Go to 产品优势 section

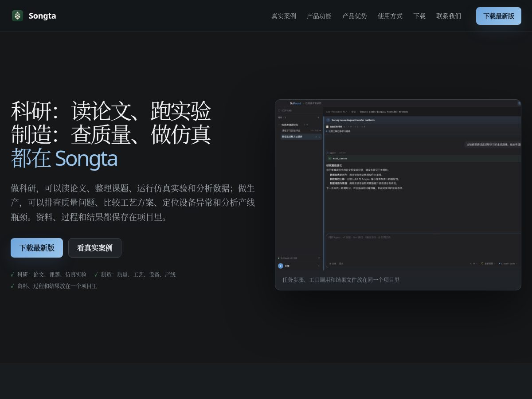click(355, 16)
